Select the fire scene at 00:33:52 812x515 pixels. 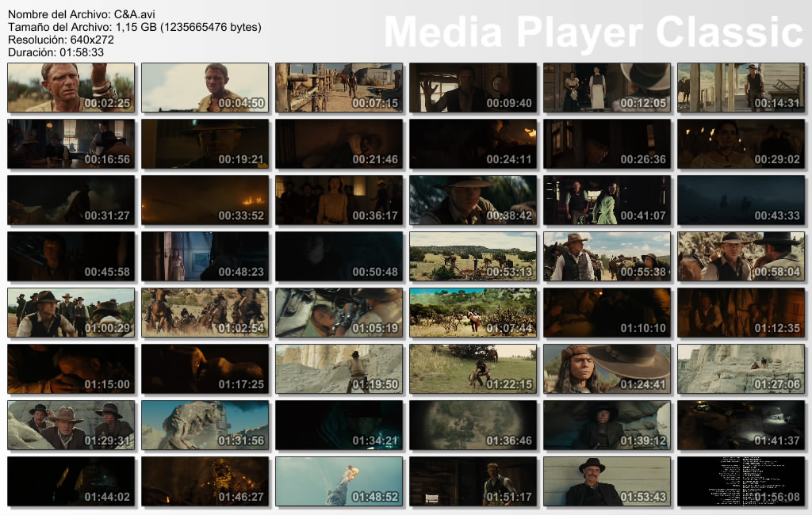coord(205,200)
